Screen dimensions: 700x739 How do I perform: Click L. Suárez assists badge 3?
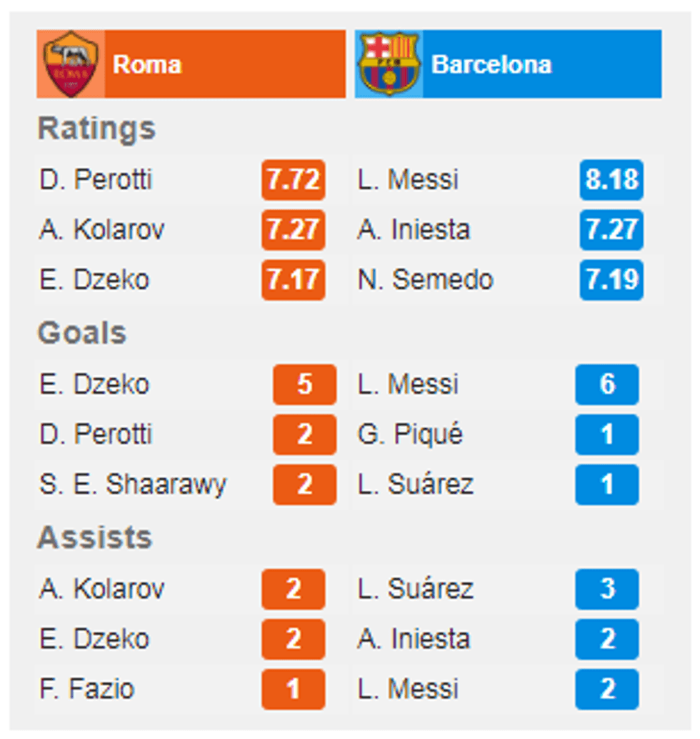tap(607, 589)
